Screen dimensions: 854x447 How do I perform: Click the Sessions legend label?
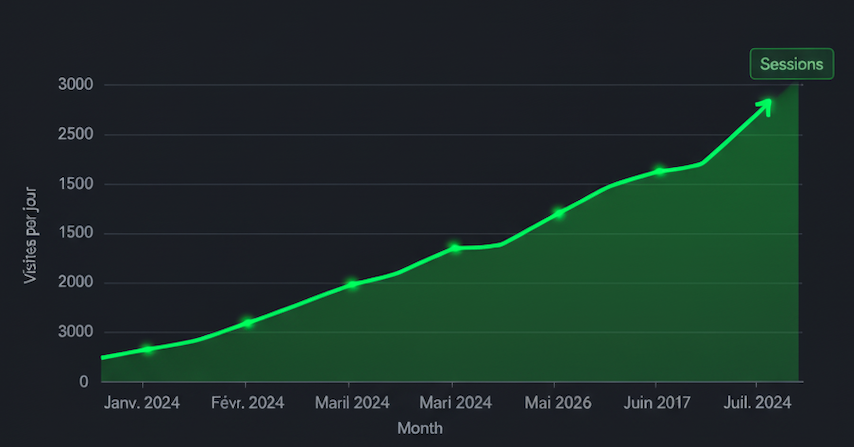pyautogui.click(x=791, y=64)
